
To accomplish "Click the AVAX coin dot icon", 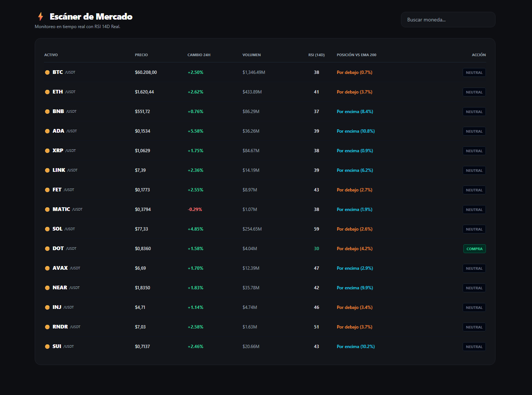I will [47, 268].
